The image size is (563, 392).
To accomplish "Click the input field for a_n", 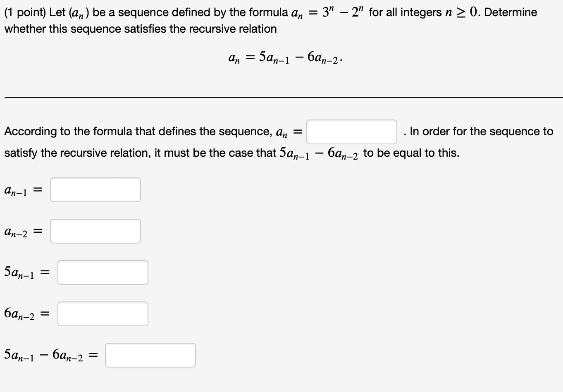I will coord(351,131).
